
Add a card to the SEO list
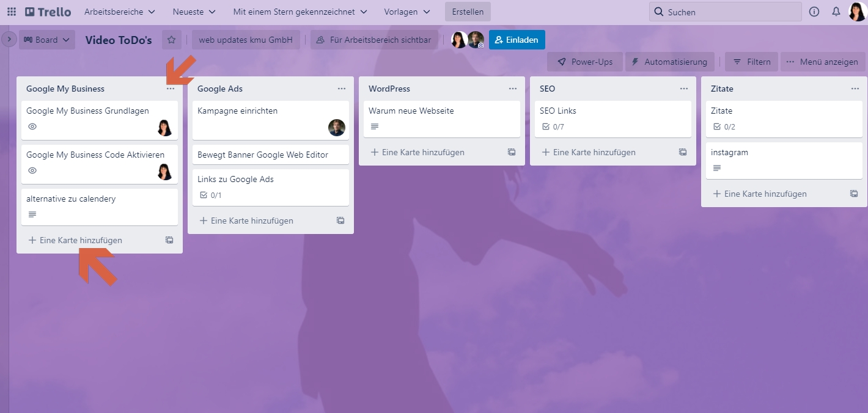(589, 152)
